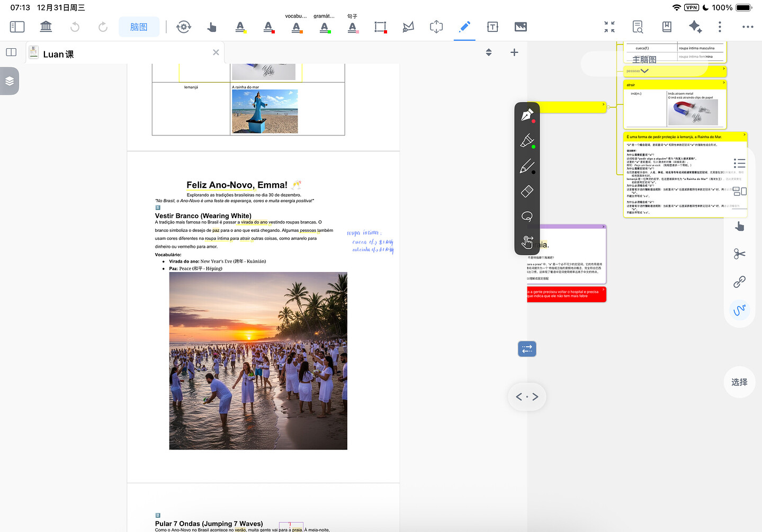Activate the eraser tool in drawing palette

pyautogui.click(x=527, y=191)
